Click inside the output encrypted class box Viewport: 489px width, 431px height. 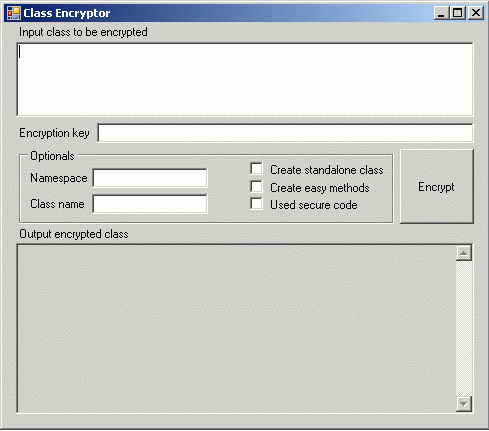(236, 329)
